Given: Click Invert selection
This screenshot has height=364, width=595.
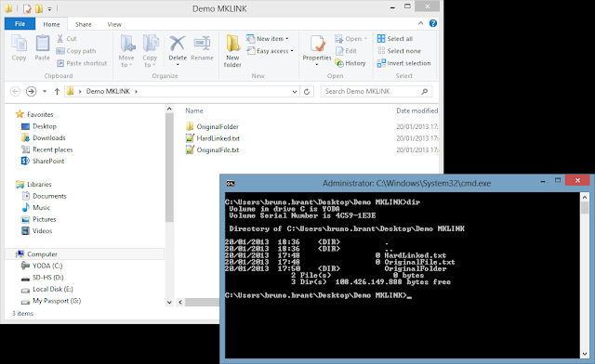Looking at the screenshot, I should coord(404,63).
